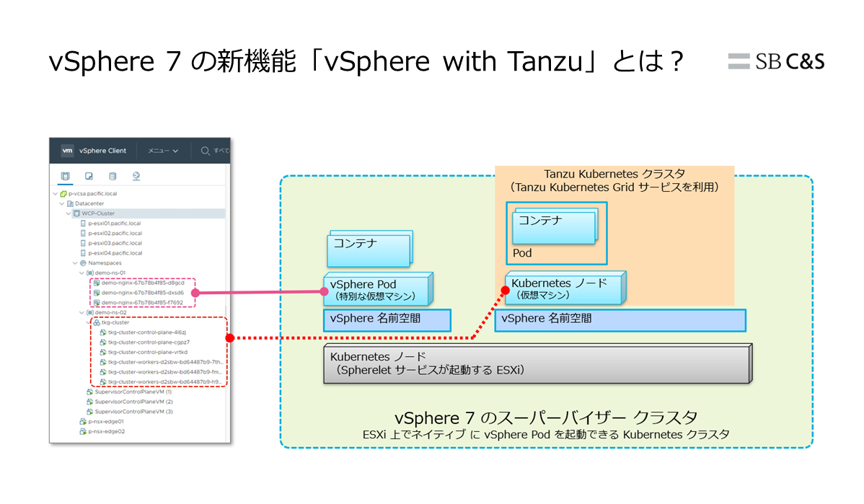The width and height of the screenshot is (864, 504).
Task: Click コンテナ box above vSphere Pod
Action: point(370,249)
